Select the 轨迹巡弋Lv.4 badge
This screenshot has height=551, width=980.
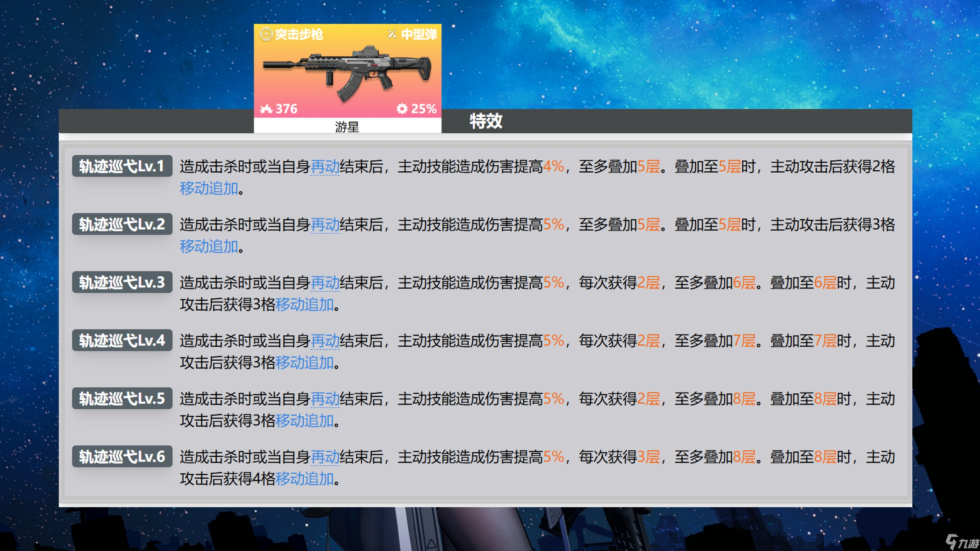point(122,341)
